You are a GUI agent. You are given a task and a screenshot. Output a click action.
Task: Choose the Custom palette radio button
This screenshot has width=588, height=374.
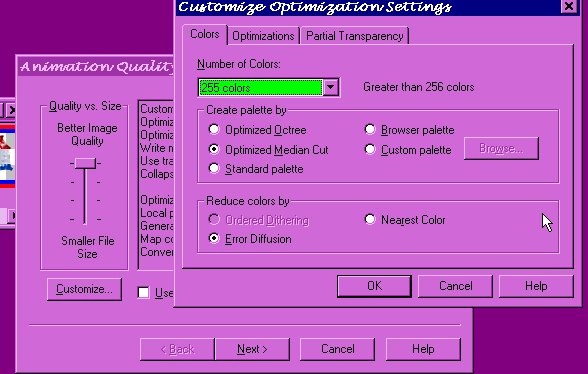click(x=370, y=149)
